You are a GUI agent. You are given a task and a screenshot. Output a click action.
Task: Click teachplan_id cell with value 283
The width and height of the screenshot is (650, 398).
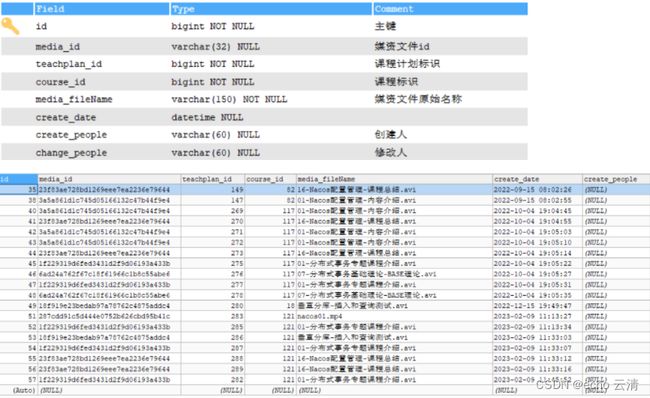coord(213,316)
